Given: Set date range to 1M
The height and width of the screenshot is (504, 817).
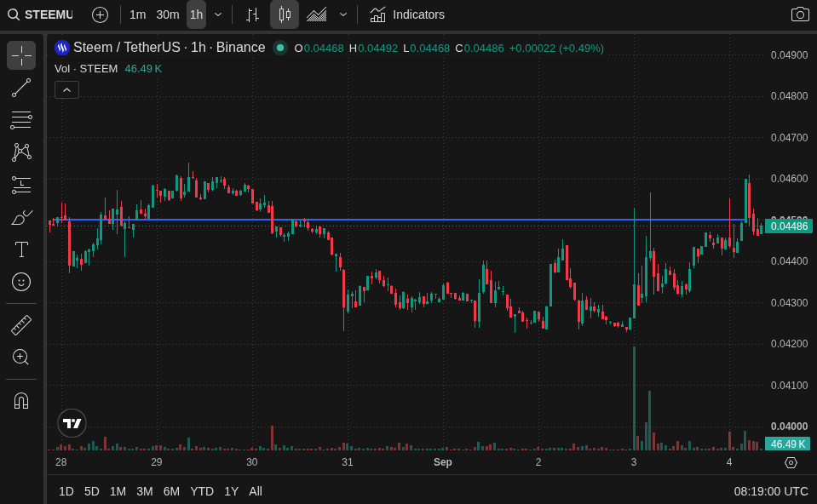Looking at the screenshot, I should [x=118, y=491].
